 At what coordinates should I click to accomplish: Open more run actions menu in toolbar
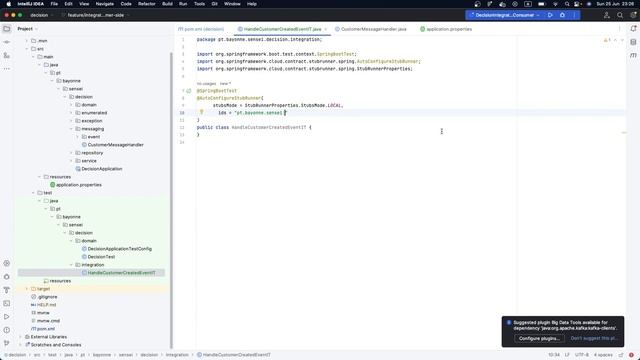(x=574, y=15)
